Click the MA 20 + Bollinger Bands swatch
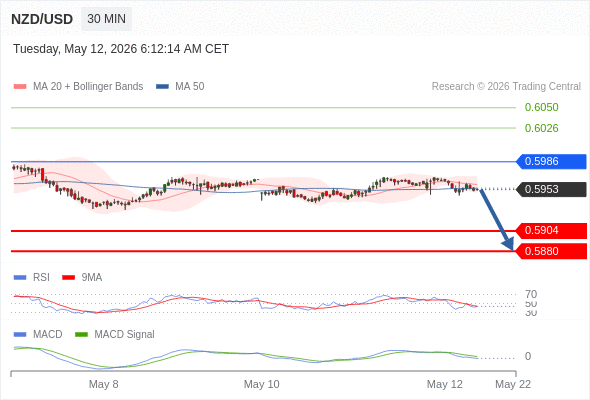The width and height of the screenshot is (590, 400). click(20, 87)
